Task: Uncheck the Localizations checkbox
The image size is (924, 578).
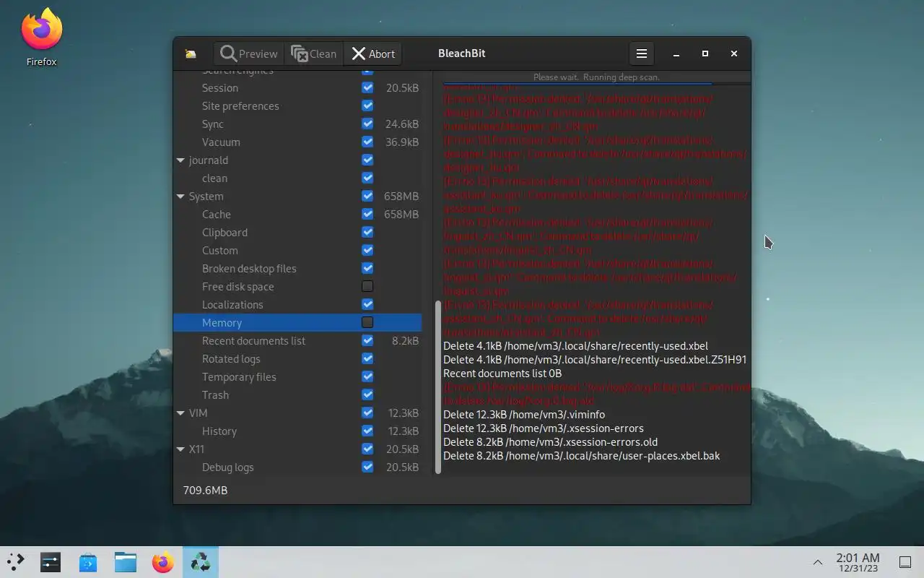Action: (x=367, y=304)
